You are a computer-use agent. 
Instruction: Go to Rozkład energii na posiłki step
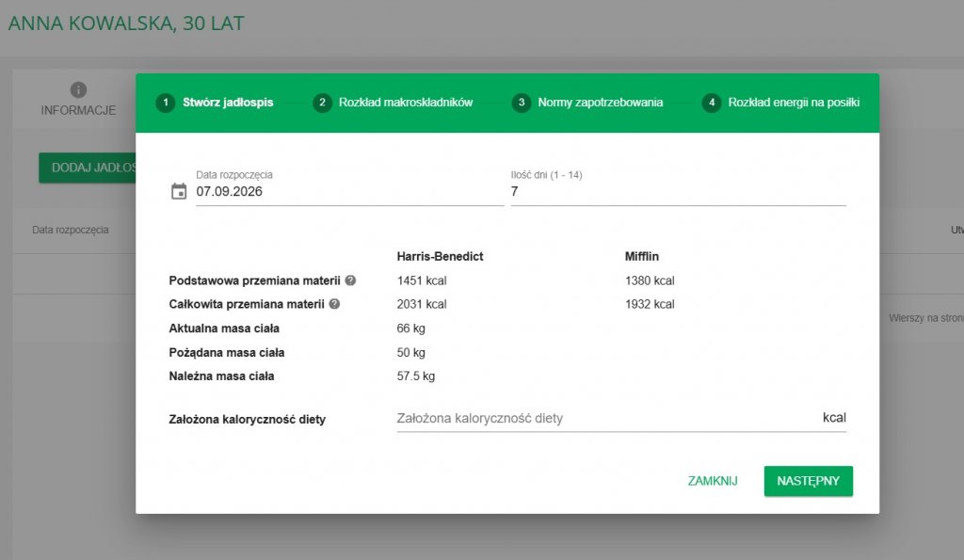(x=794, y=103)
